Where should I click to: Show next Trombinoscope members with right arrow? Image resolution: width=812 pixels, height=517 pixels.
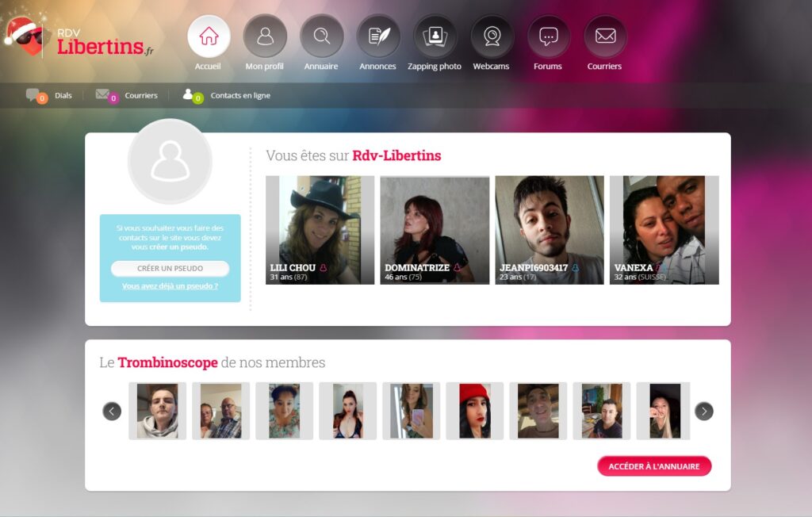click(x=704, y=412)
